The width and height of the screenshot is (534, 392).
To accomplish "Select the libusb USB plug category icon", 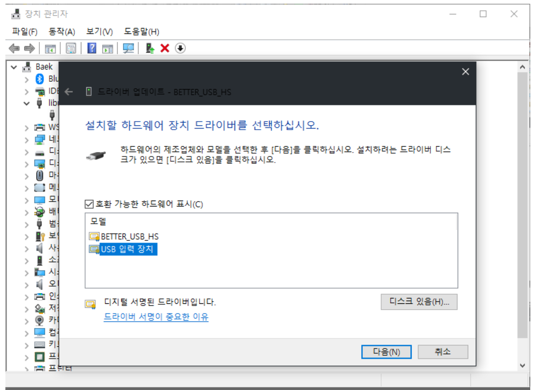I will (39, 103).
